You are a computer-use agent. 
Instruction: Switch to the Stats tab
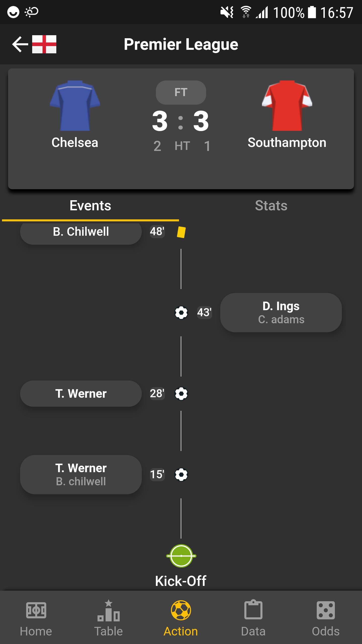coord(271,206)
